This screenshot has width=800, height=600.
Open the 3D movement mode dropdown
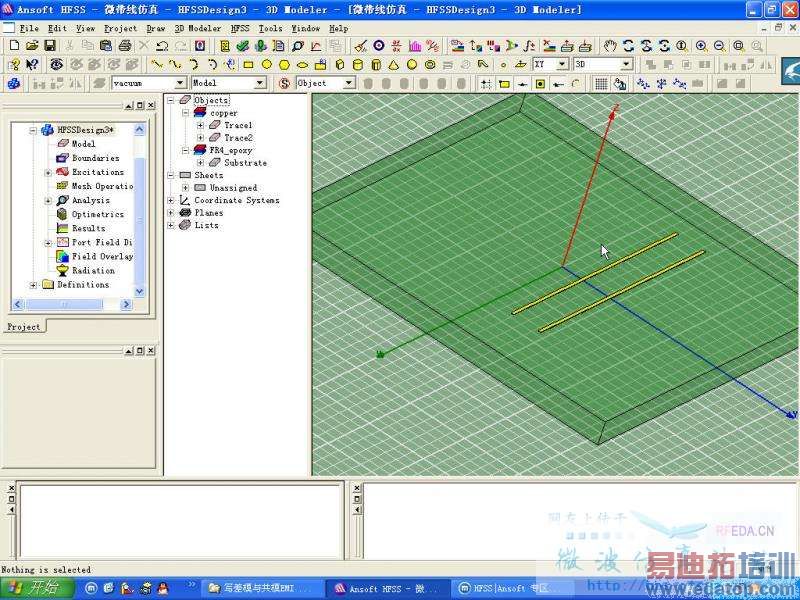point(626,64)
